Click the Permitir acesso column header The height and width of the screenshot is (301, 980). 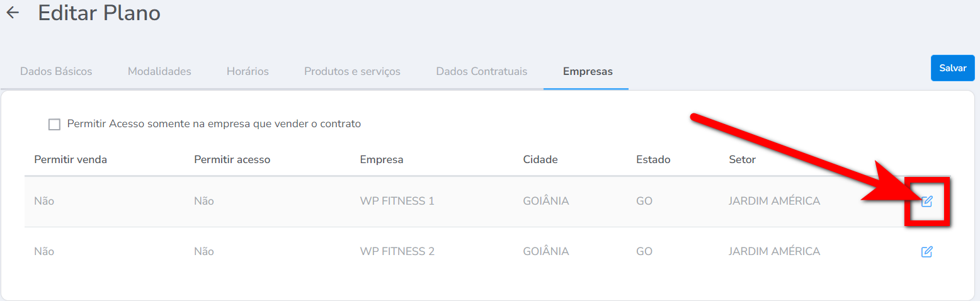click(x=232, y=159)
